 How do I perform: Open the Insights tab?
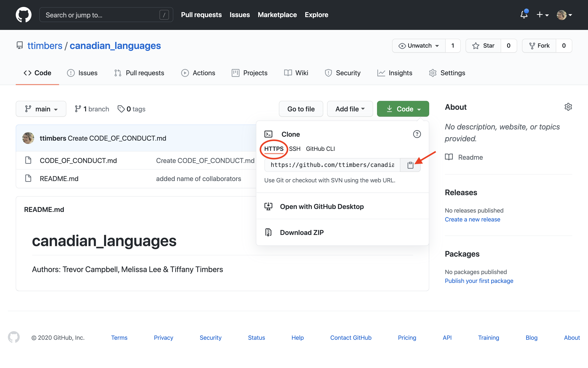(x=395, y=73)
